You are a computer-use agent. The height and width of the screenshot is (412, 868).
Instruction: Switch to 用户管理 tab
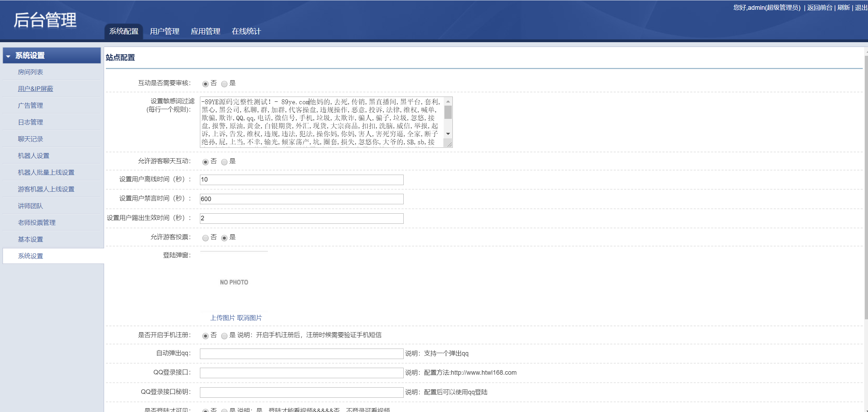[164, 31]
